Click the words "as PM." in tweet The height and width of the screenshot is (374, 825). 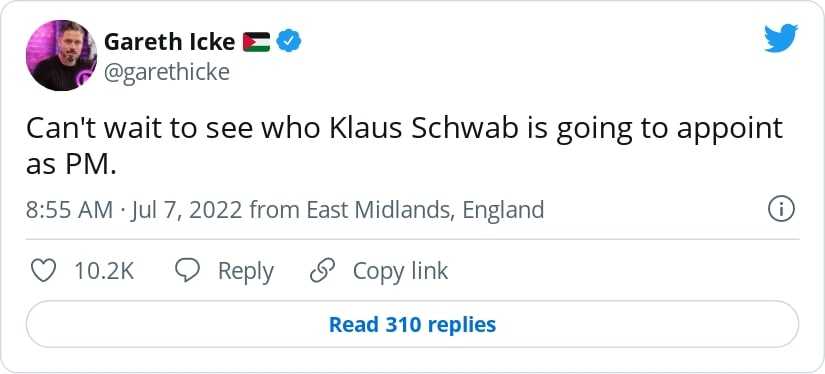coord(70,165)
